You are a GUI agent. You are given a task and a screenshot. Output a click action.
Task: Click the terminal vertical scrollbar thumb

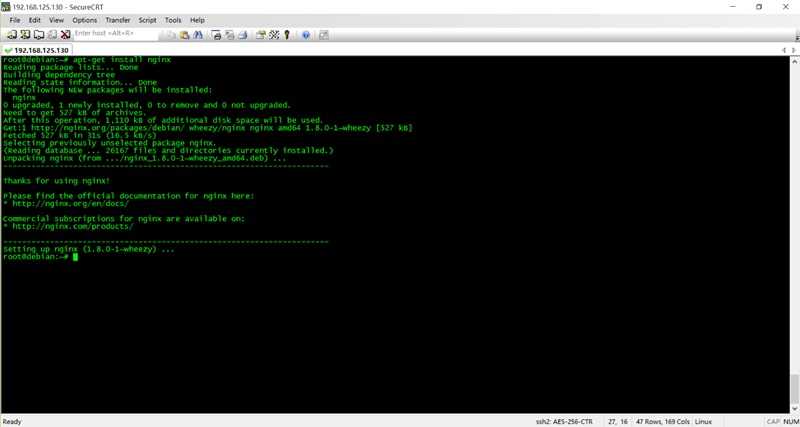tap(794, 389)
